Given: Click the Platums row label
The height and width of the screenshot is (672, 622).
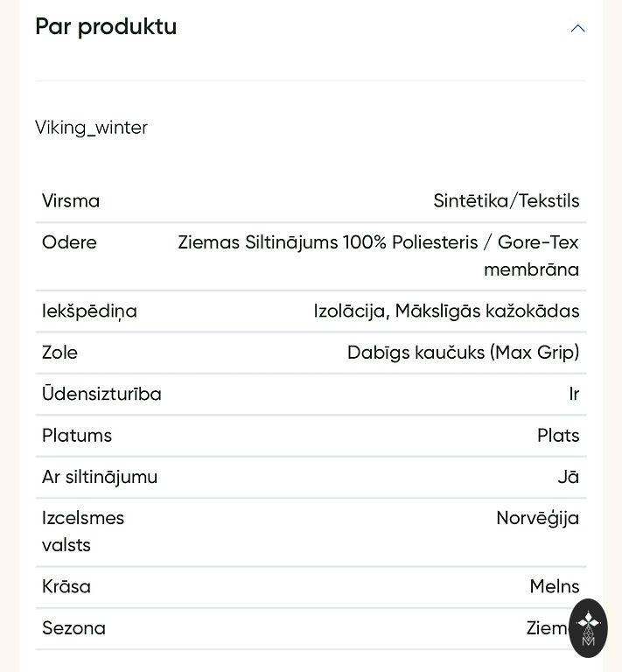Looking at the screenshot, I should tap(77, 436).
